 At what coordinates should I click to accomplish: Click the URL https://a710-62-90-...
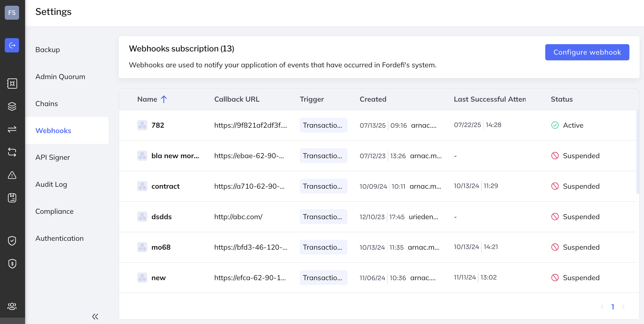[x=249, y=186]
